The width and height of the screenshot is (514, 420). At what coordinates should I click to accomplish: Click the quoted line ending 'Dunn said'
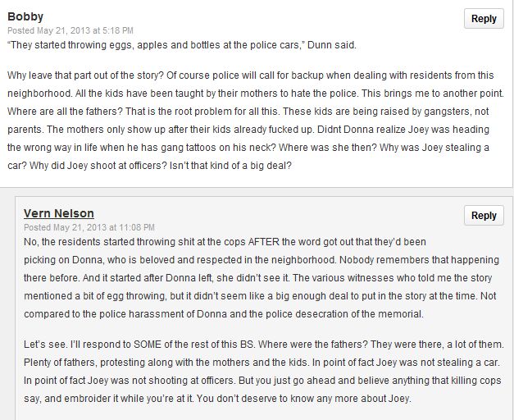click(182, 45)
